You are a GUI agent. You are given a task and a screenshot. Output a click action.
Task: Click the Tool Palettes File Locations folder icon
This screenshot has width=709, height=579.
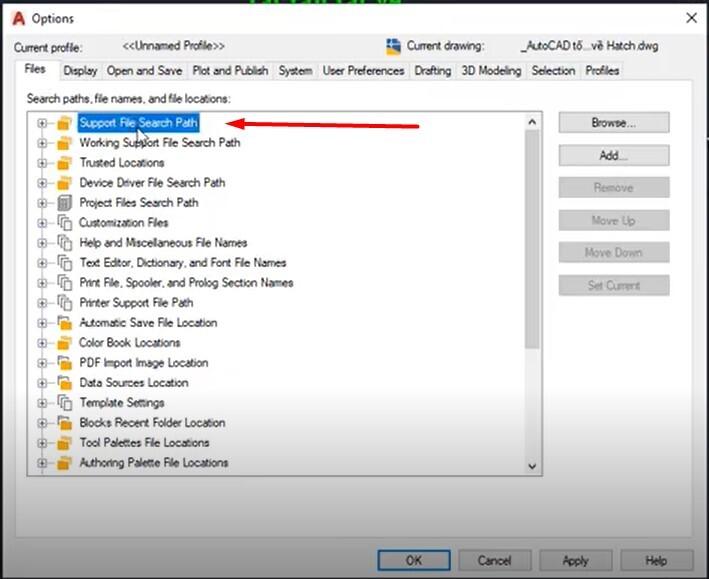pyautogui.click(x=64, y=443)
